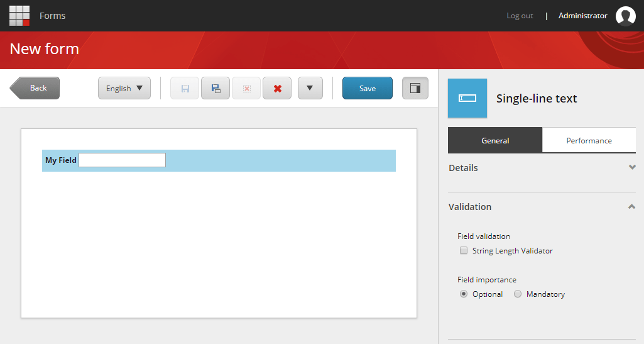Select the Mandatory radio button
Image resolution: width=644 pixels, height=344 pixels.
(x=518, y=294)
